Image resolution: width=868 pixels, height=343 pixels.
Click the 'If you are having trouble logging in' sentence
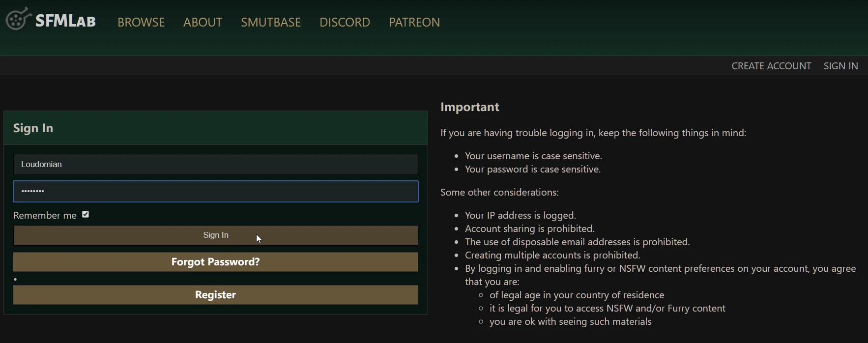[593, 133]
